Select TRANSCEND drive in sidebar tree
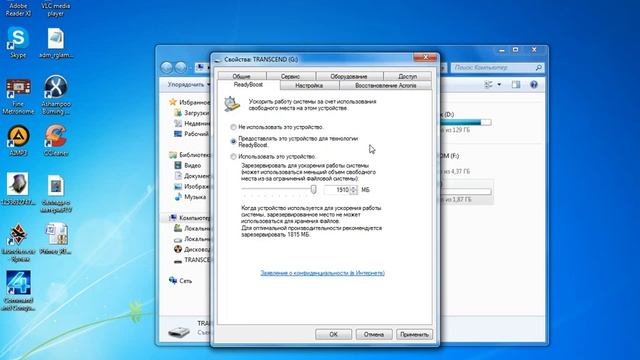This screenshot has height=360, width=640. coord(198,260)
